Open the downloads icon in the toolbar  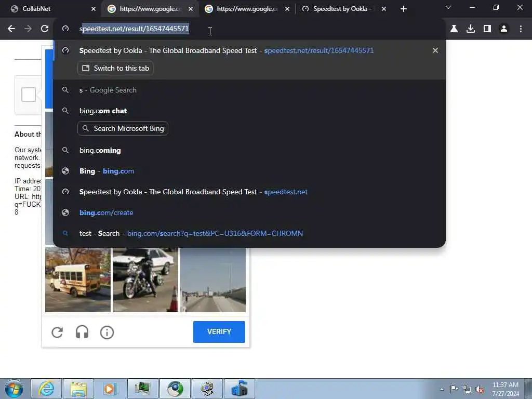(471, 29)
